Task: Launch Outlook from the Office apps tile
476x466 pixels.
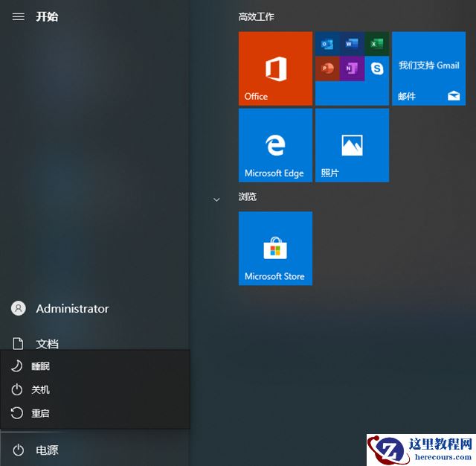Action: coord(327,44)
